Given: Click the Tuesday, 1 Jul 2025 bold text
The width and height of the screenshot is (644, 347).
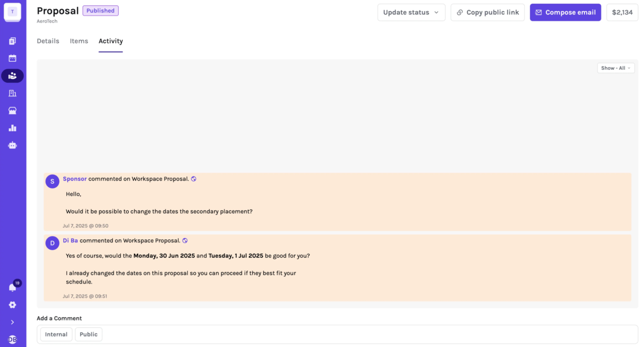Looking at the screenshot, I should coord(236,256).
